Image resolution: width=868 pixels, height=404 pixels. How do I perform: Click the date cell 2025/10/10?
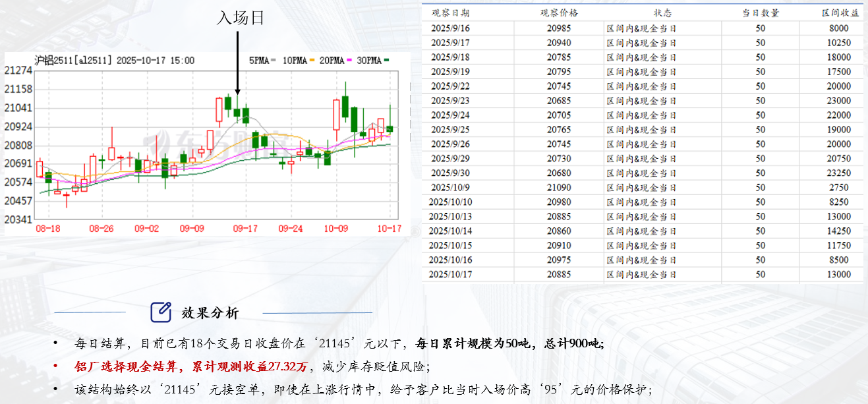(451, 202)
